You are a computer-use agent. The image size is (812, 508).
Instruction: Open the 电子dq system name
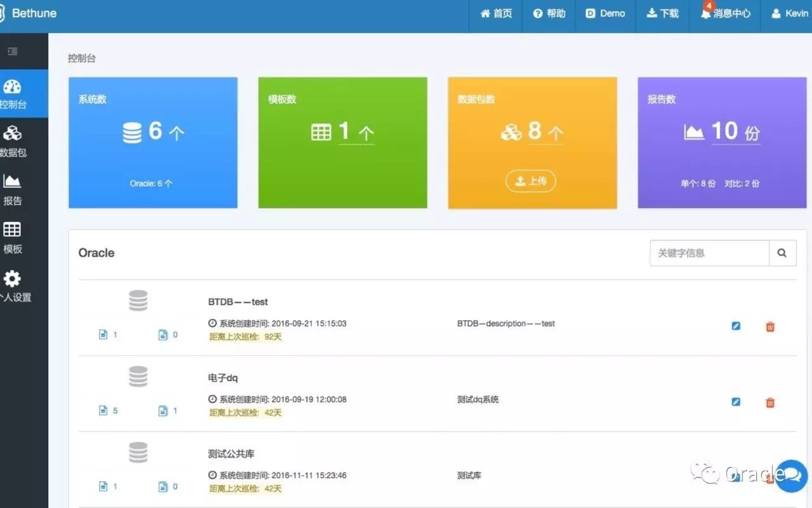point(223,378)
